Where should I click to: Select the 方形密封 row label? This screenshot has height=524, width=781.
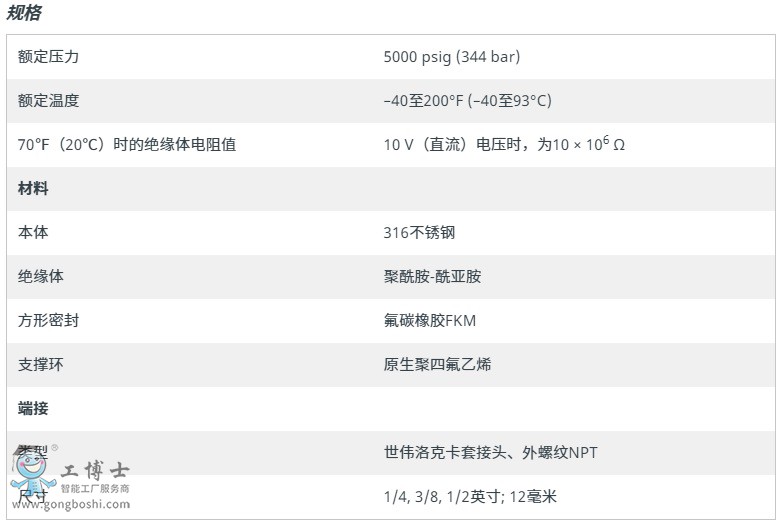click(48, 321)
